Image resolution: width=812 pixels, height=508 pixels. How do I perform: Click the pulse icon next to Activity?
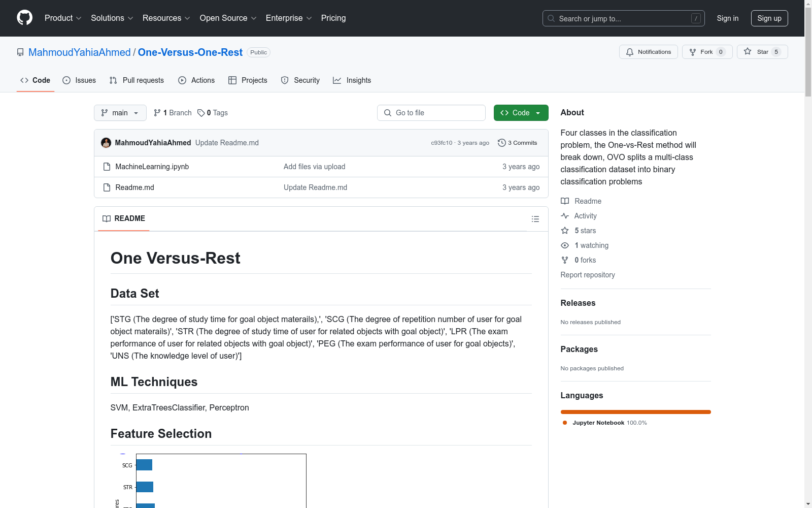565,216
